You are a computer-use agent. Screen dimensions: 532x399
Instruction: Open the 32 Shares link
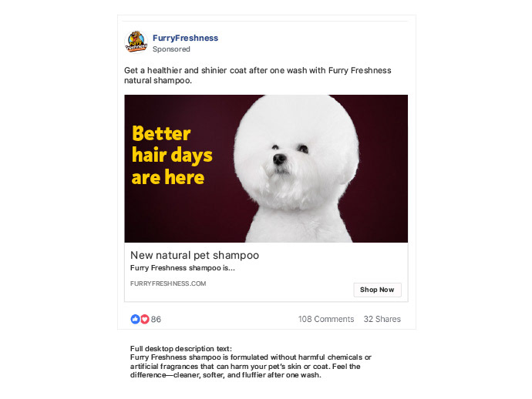[x=382, y=319]
